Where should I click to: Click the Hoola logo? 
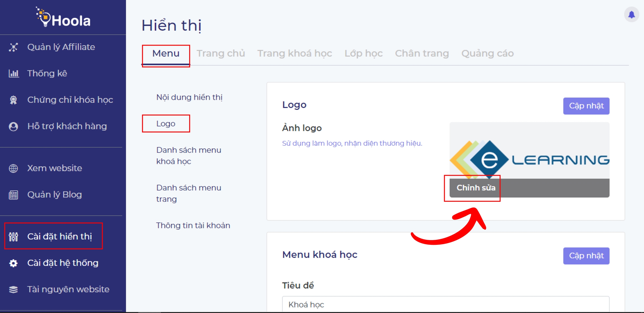(x=63, y=18)
